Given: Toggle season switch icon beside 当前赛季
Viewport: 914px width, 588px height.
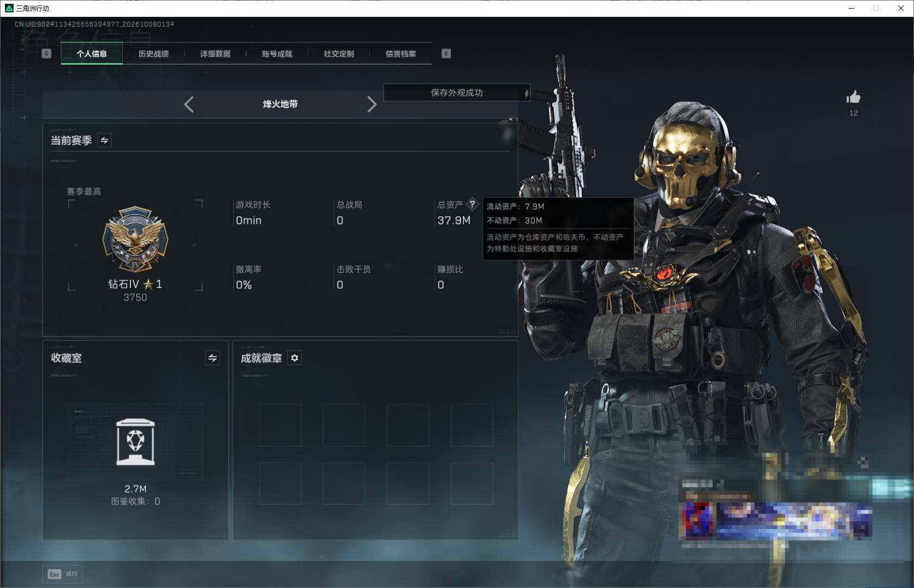Looking at the screenshot, I should click(104, 140).
